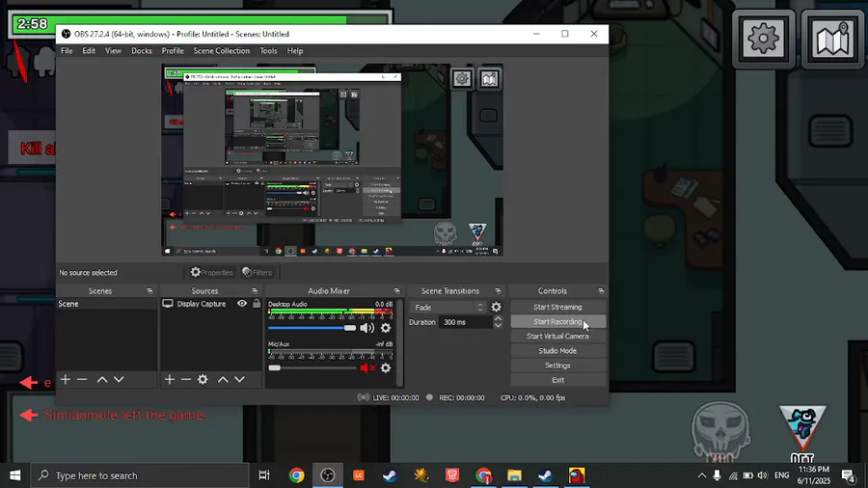Click taskbar search box

(x=139, y=475)
